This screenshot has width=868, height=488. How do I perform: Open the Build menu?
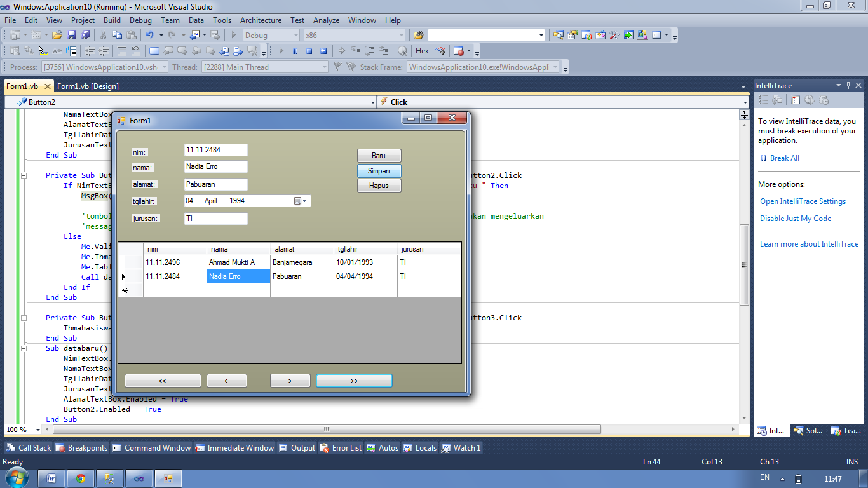[x=112, y=20]
